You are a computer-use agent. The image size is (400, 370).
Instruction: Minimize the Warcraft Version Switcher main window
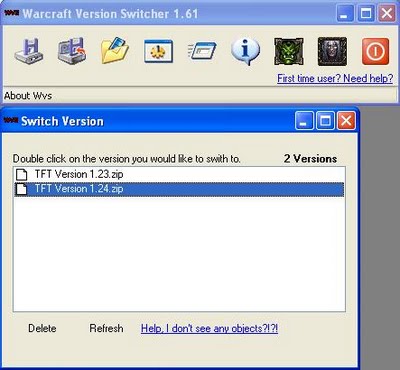coord(345,14)
